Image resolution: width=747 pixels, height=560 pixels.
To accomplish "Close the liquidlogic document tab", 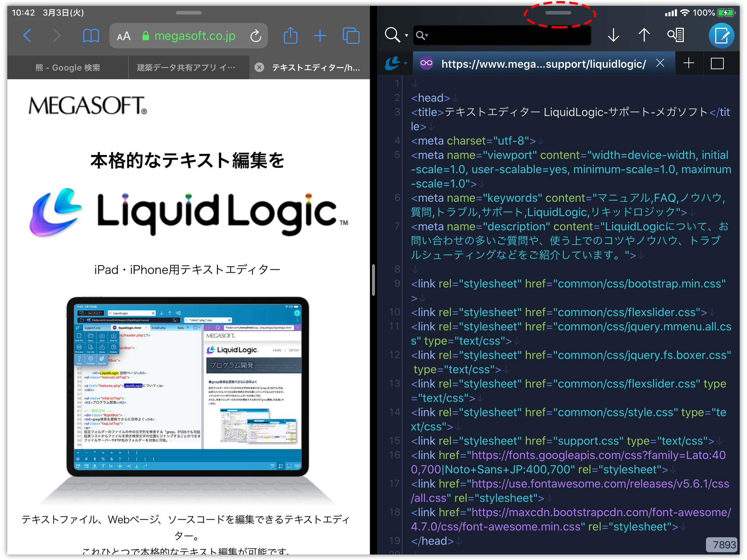I will pos(660,63).
